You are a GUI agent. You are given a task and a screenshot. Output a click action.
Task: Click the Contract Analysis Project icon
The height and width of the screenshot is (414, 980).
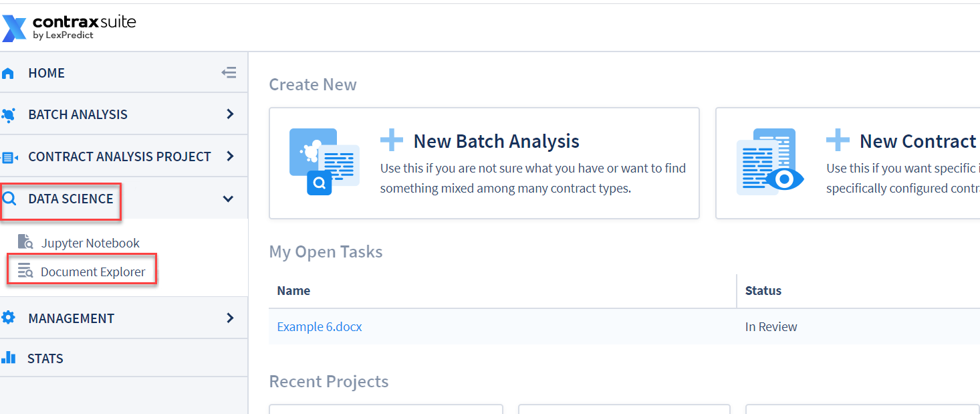point(9,157)
